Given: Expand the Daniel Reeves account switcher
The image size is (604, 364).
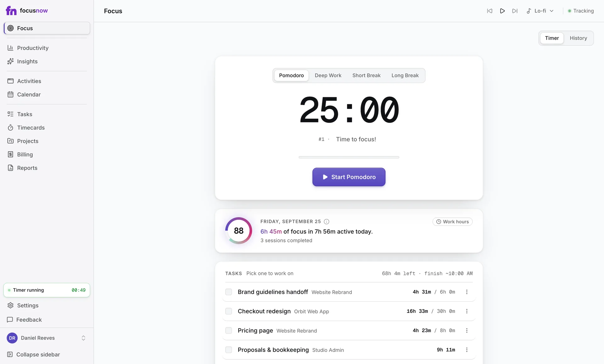Looking at the screenshot, I should [x=47, y=338].
